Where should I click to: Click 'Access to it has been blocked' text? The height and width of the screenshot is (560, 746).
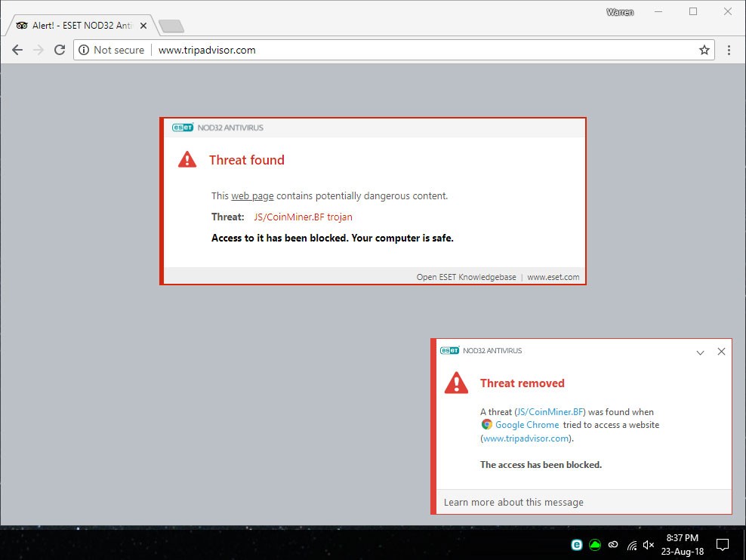click(x=281, y=238)
